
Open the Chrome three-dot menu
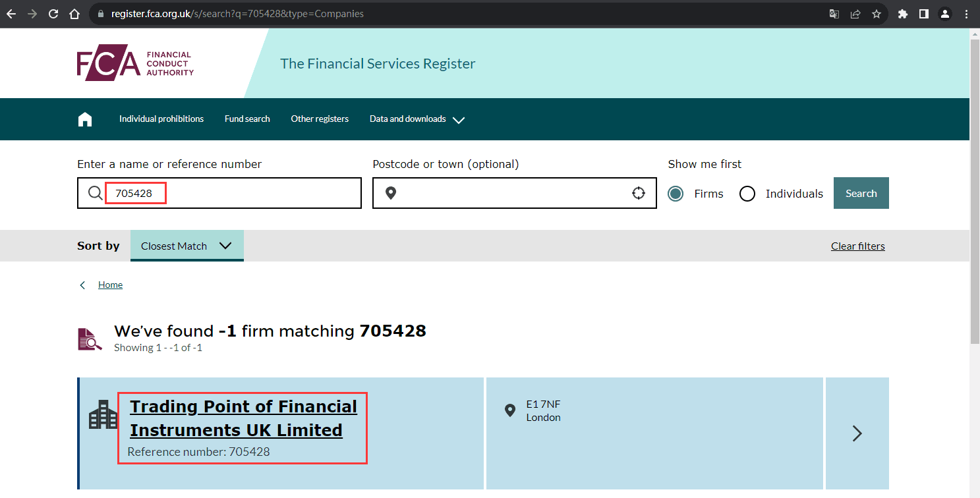966,14
